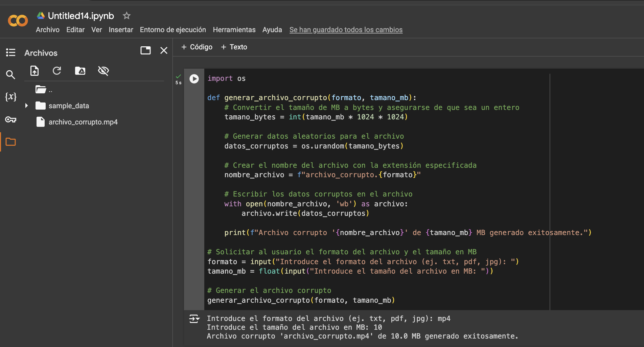Viewport: 644px width, 347px height.
Task: Open the secrets key icon
Action: 10,120
